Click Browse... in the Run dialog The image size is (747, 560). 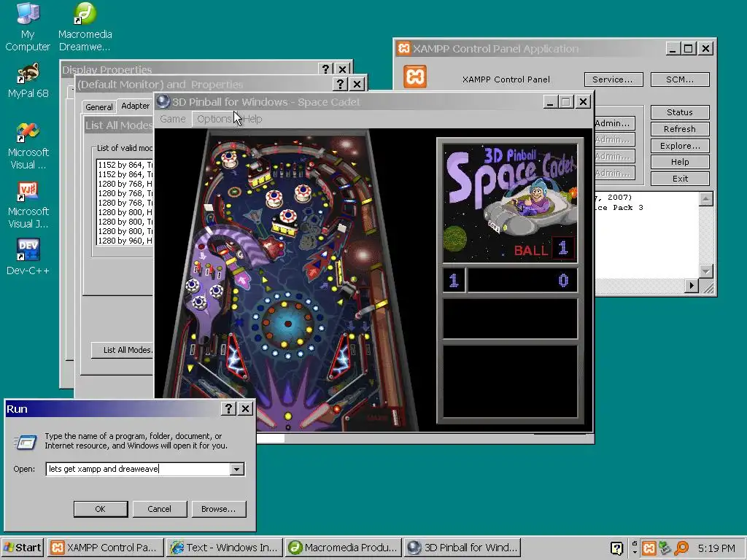coord(219,509)
